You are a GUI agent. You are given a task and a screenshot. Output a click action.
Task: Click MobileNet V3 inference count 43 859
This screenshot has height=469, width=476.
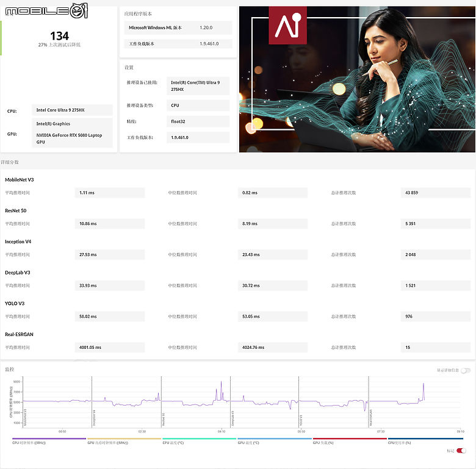point(436,193)
